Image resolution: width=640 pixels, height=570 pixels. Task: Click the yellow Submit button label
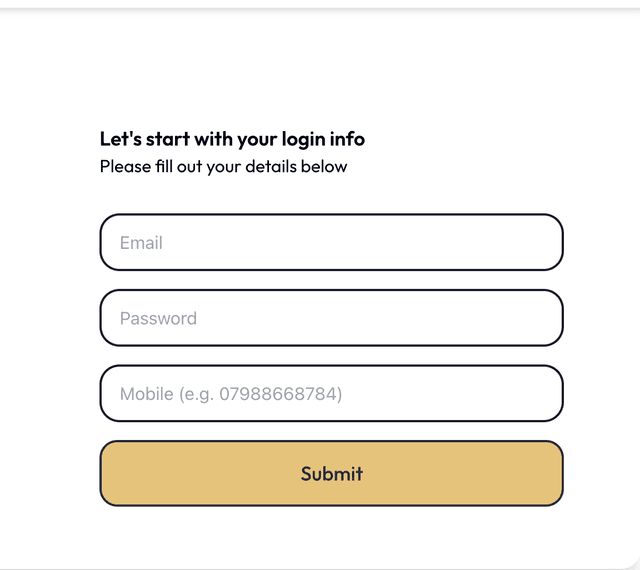click(x=331, y=474)
